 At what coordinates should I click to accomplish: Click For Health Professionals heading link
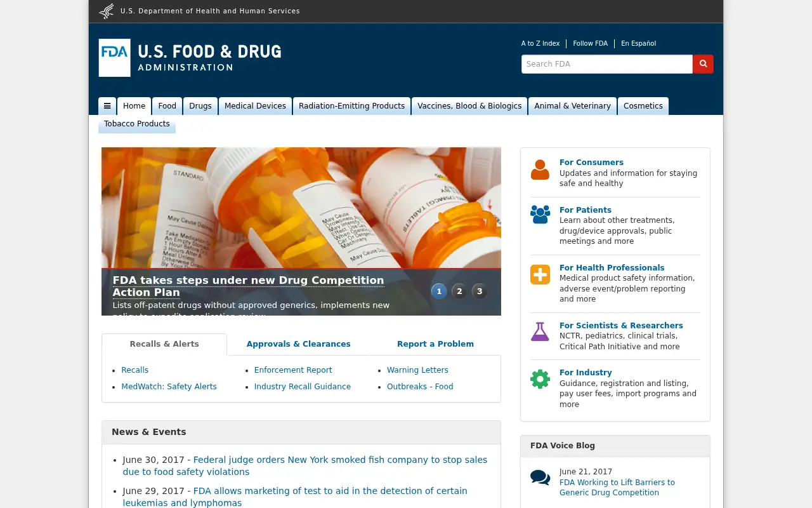pyautogui.click(x=612, y=268)
